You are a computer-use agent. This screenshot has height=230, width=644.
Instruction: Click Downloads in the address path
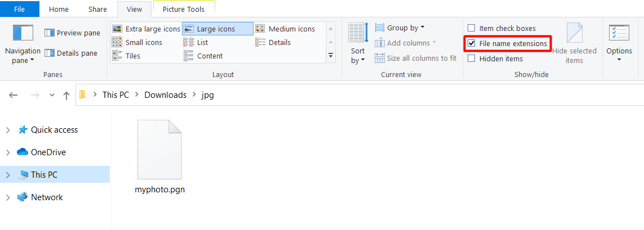[x=165, y=95]
